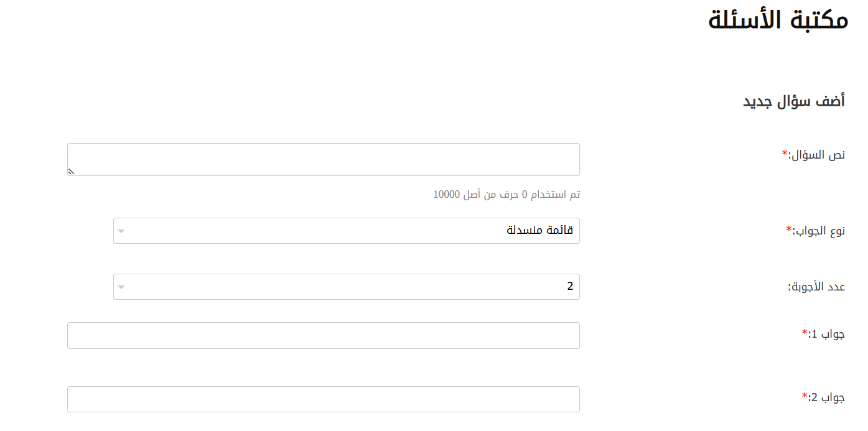Click the مكتبة الأسئلة page heading
The width and height of the screenshot is (868, 431).
(x=778, y=20)
